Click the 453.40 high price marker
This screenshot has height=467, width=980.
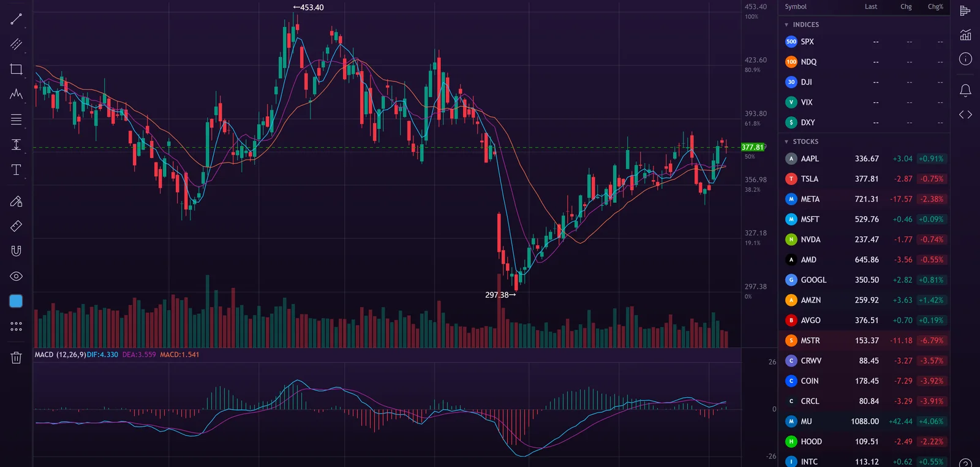(308, 7)
